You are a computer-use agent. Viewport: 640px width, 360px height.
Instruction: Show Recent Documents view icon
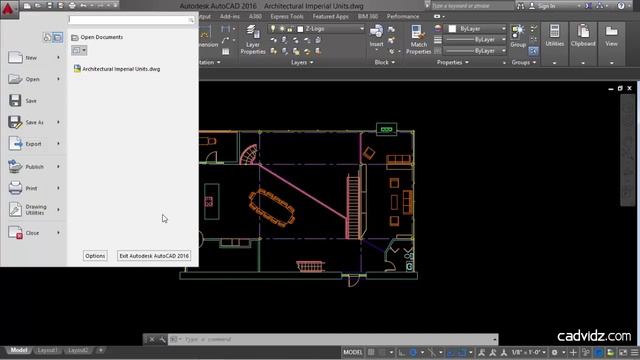click(47, 38)
